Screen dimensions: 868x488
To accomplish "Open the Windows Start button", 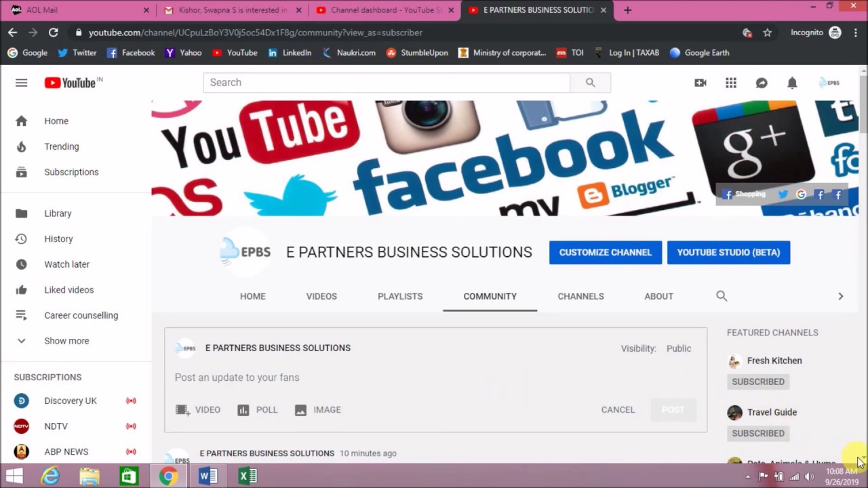I will [14, 476].
